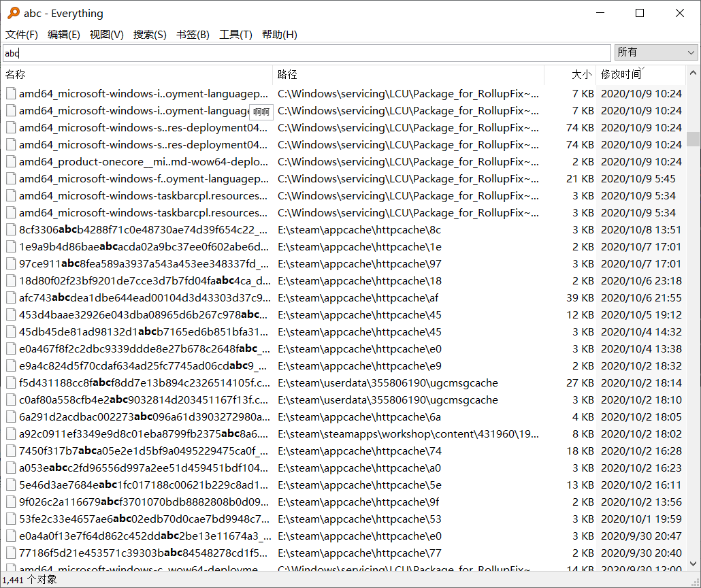Screen dimensions: 701x588
Task: Click file icon of amd64_product-onecore__mi..md-wow64-deplo
Action: [11, 162]
